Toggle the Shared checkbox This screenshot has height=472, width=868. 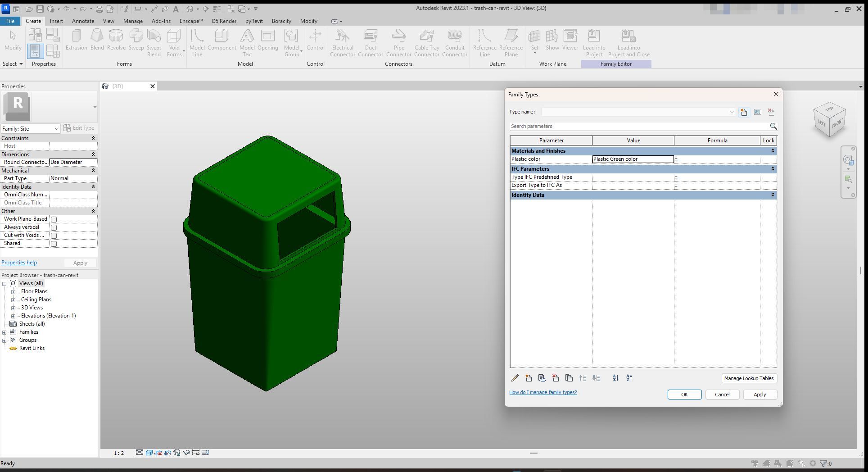(54, 244)
